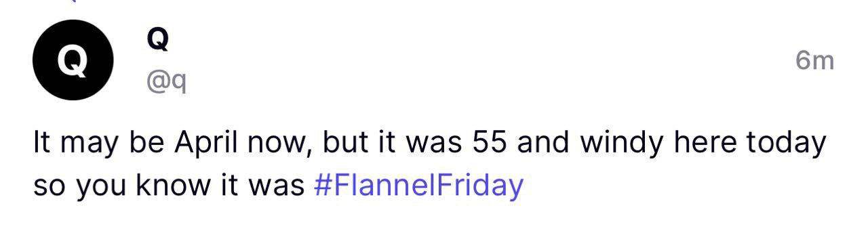The width and height of the screenshot is (868, 250).
Task: Click the hash symbol of #FlannelFriday
Action: click(323, 185)
